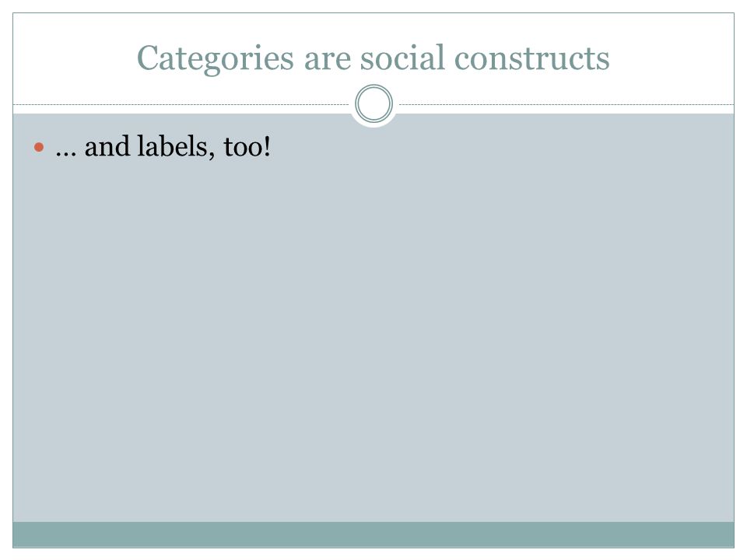Click the white gap inside the circle ornament
The height and width of the screenshot is (560, 747).
coord(373,103)
